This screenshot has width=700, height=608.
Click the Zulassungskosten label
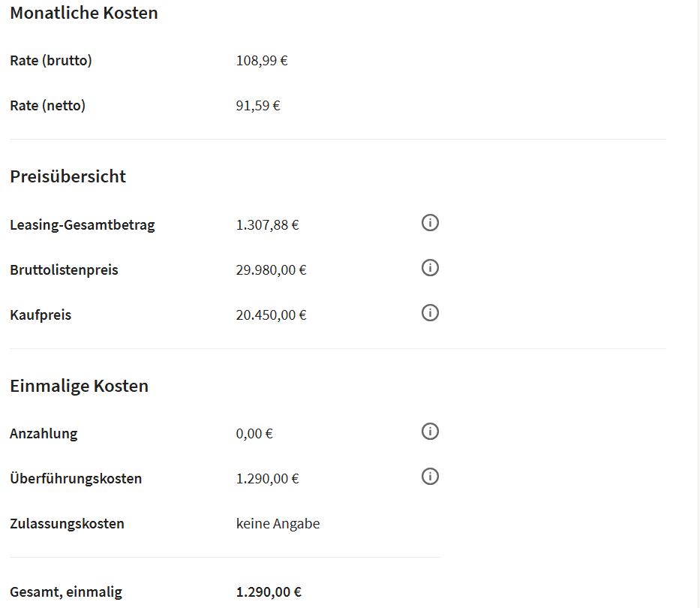[x=67, y=523]
